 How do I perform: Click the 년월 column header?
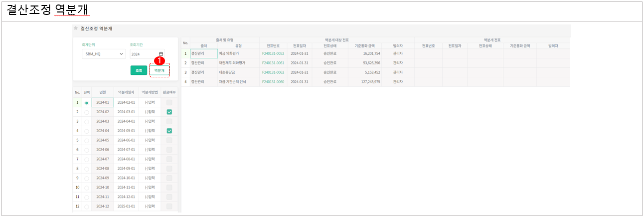pos(102,92)
